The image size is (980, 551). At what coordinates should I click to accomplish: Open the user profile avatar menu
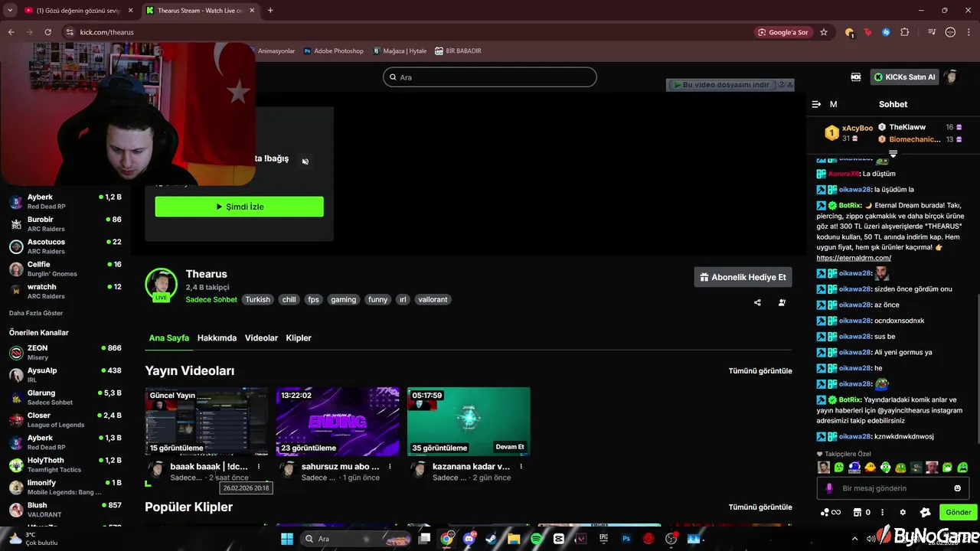pyautogui.click(x=951, y=77)
